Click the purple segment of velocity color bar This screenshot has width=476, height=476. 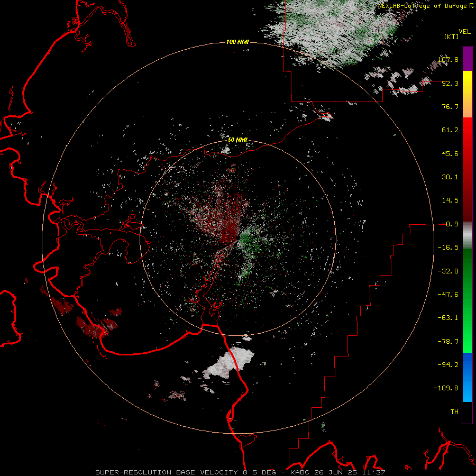(467, 59)
